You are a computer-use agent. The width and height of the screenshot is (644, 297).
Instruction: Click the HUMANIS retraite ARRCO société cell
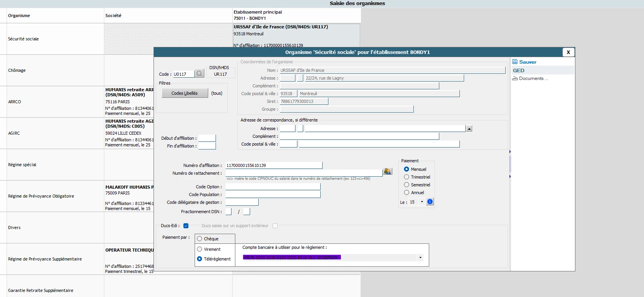click(129, 102)
